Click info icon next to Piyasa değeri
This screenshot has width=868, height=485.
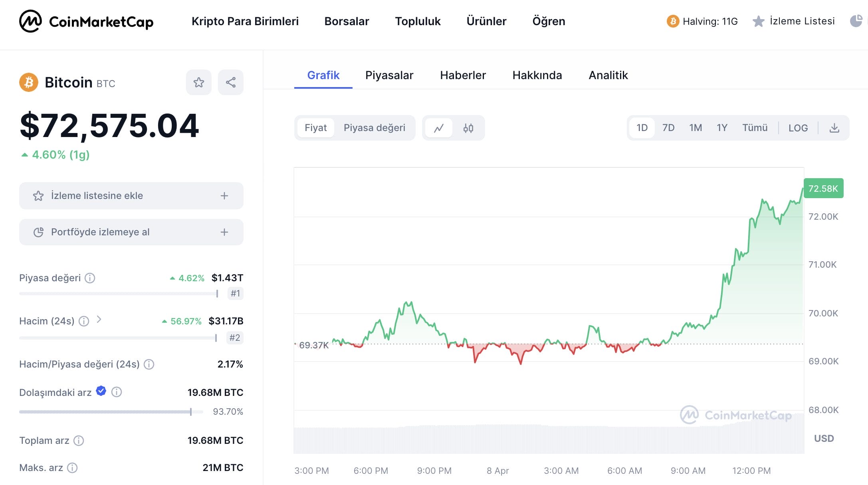coord(90,278)
